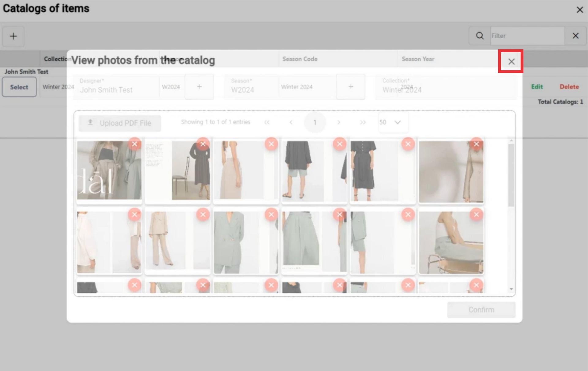Edit the Winter 2024 catalog
The image size is (588, 371).
[x=537, y=87]
